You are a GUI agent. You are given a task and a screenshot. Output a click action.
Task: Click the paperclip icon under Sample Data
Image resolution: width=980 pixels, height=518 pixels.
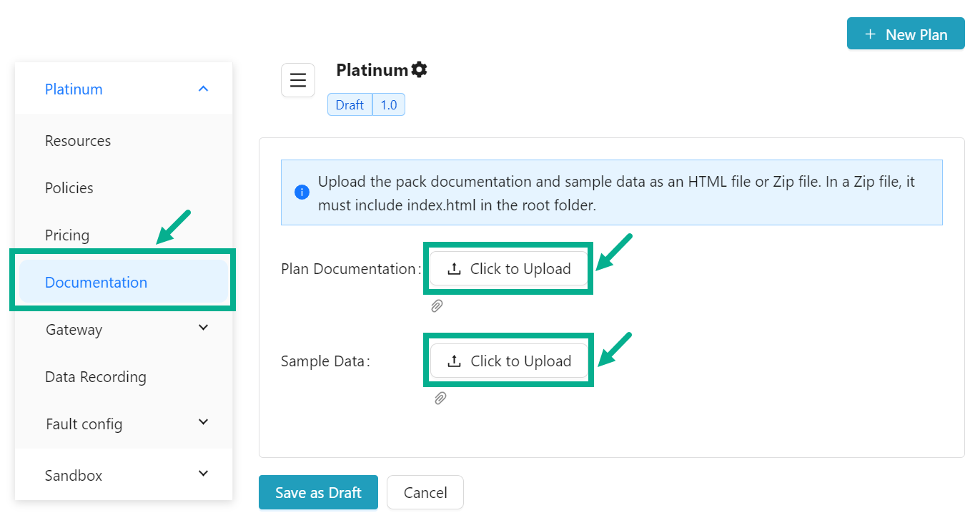(440, 398)
